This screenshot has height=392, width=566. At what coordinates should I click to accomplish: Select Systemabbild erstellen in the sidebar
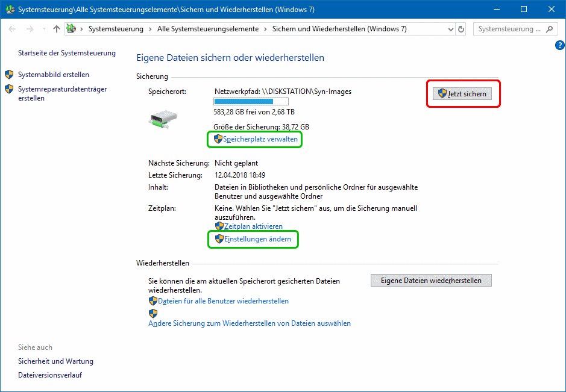tap(54, 75)
